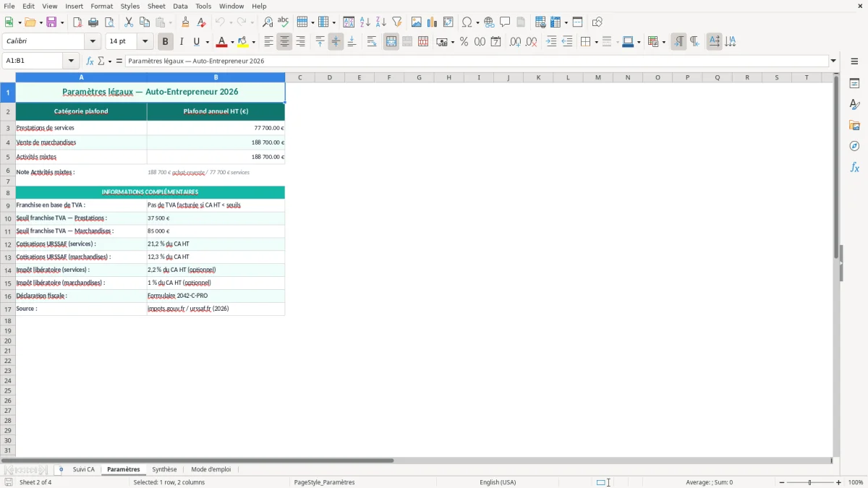
Task: Insert Hyperlink icon in toolbar
Action: pyautogui.click(x=489, y=22)
